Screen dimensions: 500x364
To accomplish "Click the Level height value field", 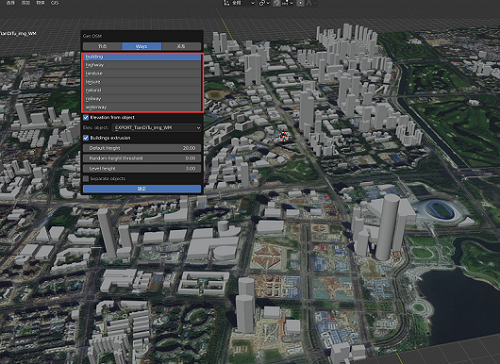I will coord(142,168).
